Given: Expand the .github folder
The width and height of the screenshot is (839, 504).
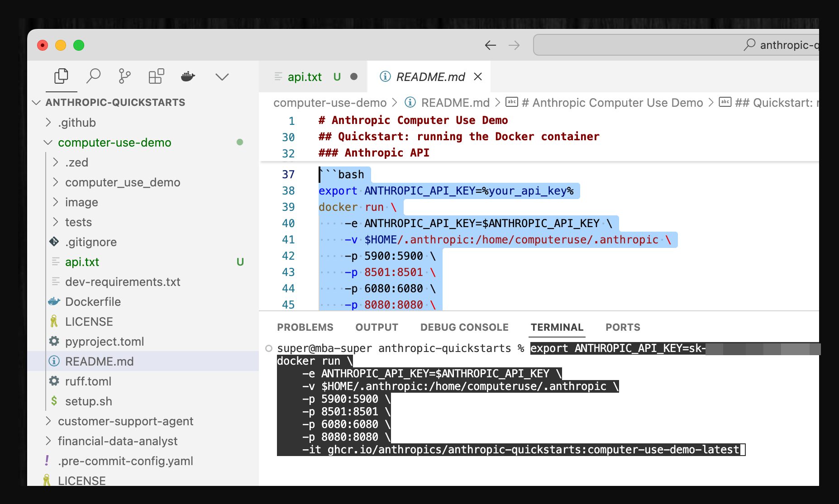Looking at the screenshot, I should click(x=76, y=123).
